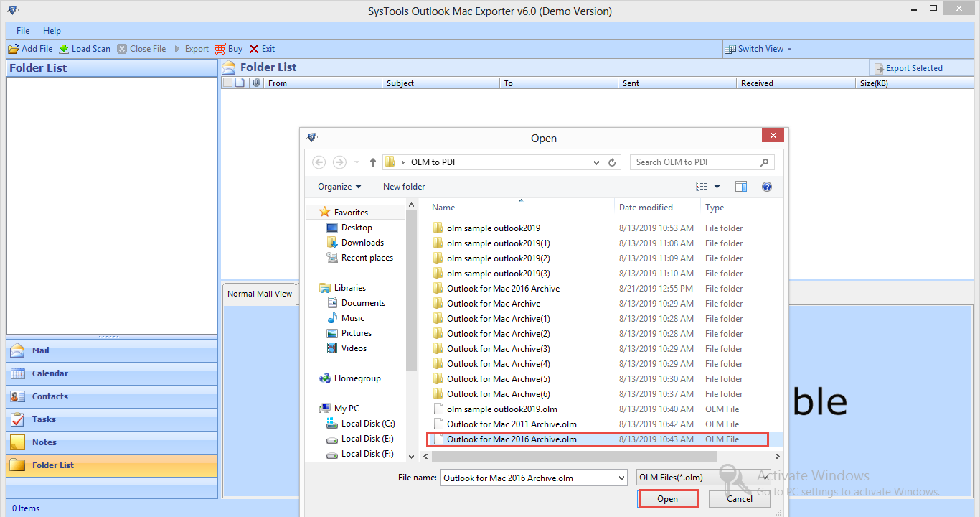
Task: Open the File name combo box dropdown
Action: tap(621, 478)
